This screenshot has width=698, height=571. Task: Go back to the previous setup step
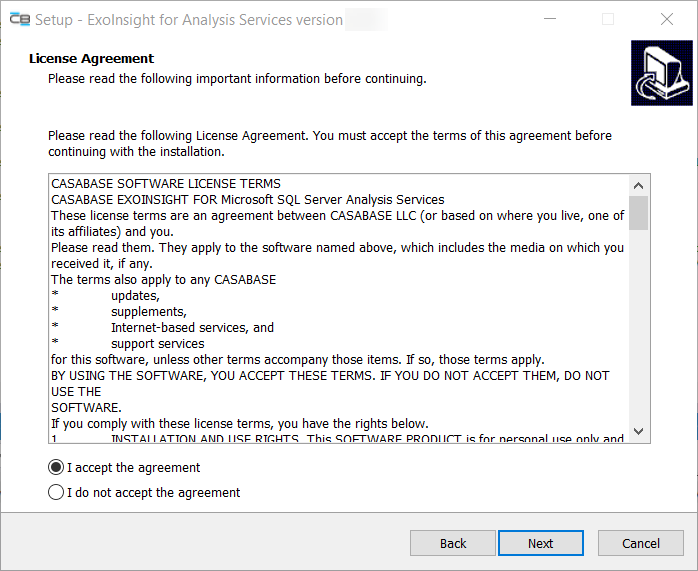click(453, 543)
